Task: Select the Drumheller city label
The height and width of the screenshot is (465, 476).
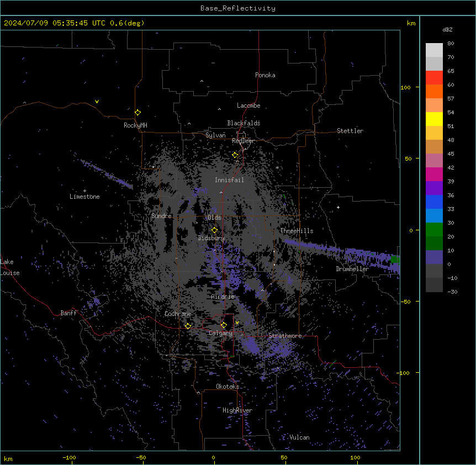Action: (352, 269)
